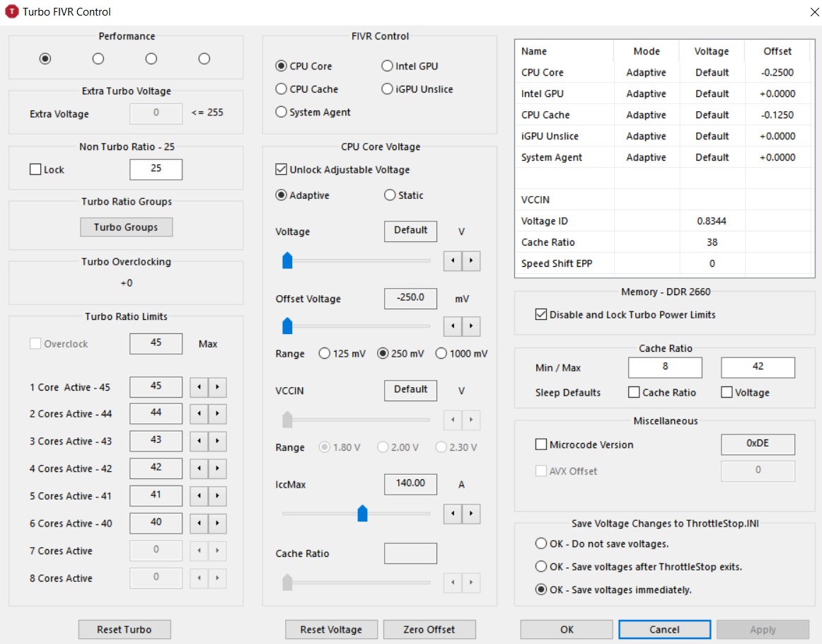This screenshot has width=822, height=644.
Task: Toggle Unlock Adjustable Voltage checkbox
Action: [x=281, y=169]
